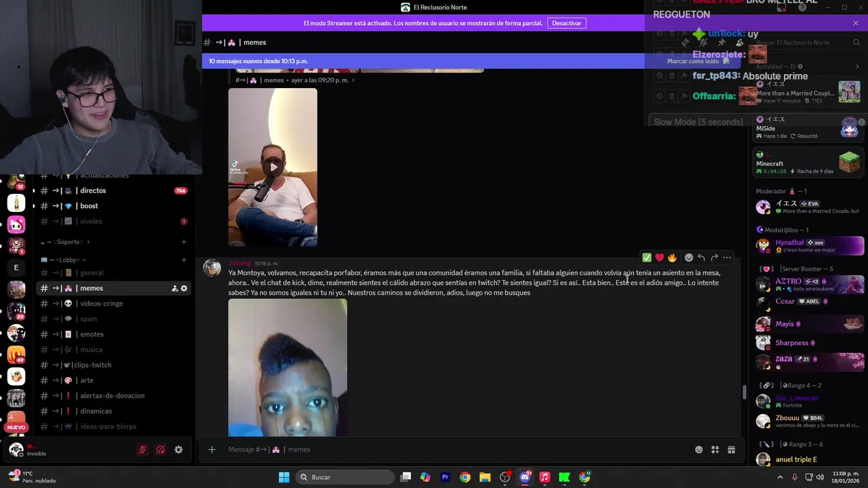Open the alertas-de-donacion channel
The image size is (868, 488).
coord(113,395)
